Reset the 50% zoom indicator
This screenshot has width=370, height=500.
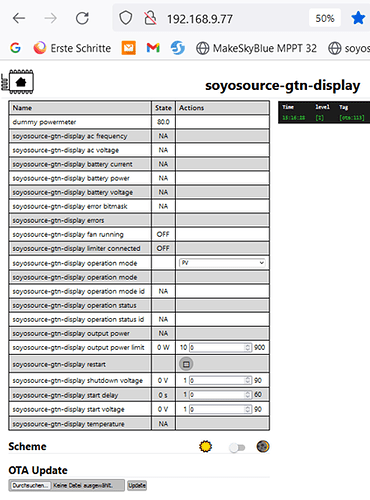[325, 18]
